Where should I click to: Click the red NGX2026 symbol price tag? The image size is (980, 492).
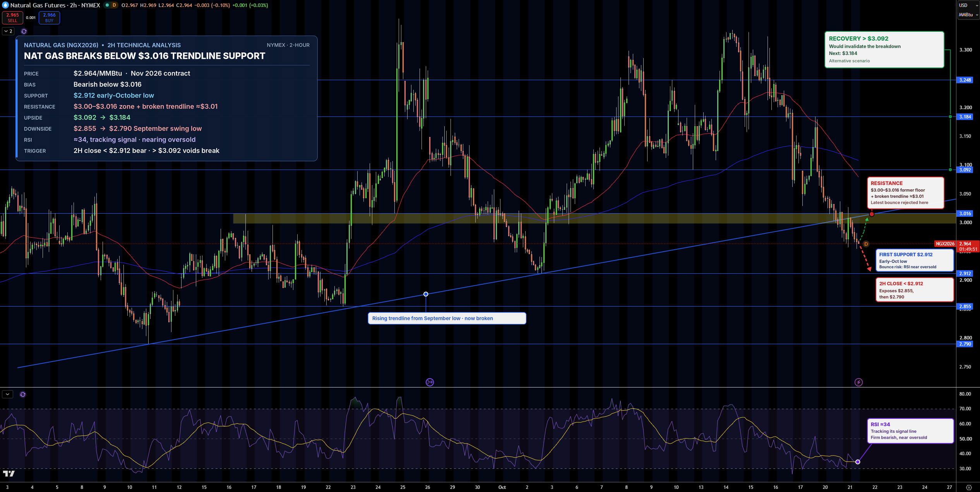[945, 244]
